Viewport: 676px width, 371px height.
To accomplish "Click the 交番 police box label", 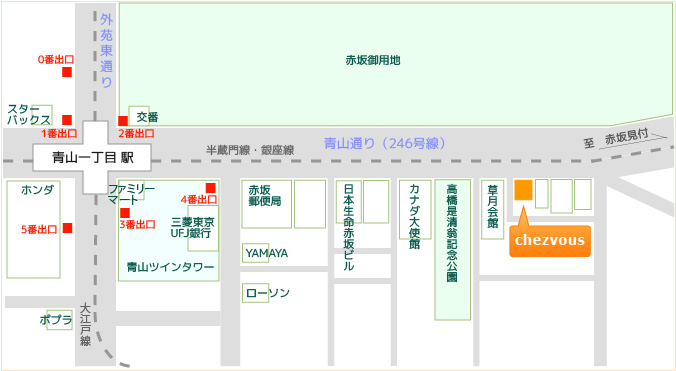I will [x=147, y=117].
